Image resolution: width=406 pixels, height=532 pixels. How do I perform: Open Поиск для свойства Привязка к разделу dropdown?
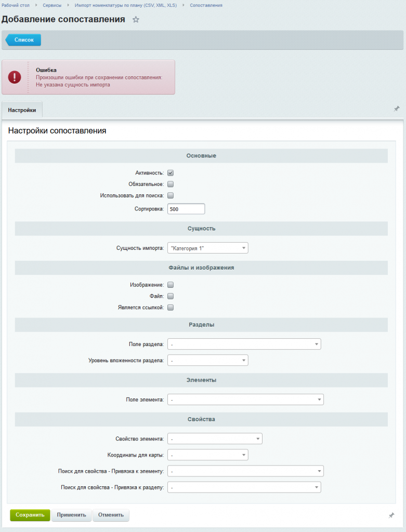click(244, 487)
